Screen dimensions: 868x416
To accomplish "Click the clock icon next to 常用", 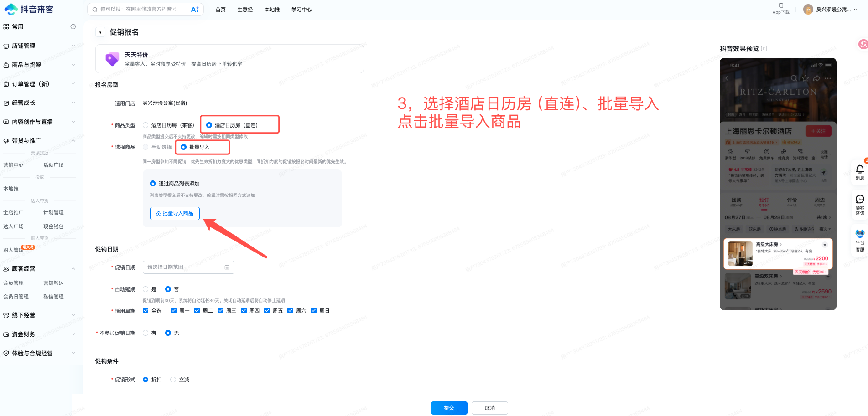I will point(73,27).
